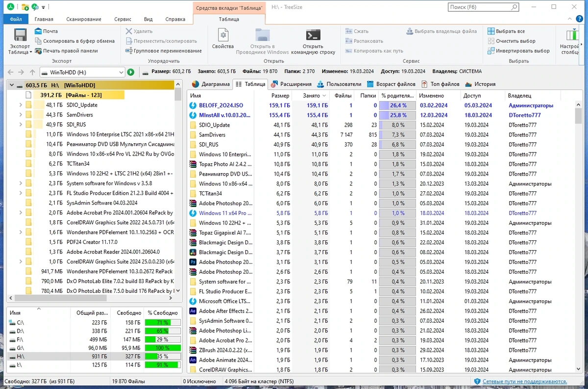The height and width of the screenshot is (389, 588).
Task: Click the 100 % free bar for G:\
Action: pyautogui.click(x=163, y=347)
